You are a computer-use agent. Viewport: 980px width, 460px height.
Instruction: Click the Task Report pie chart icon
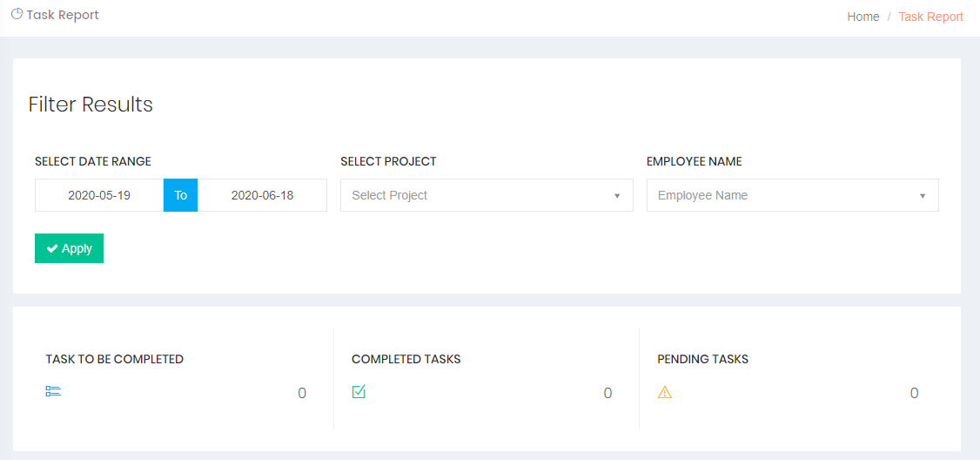(x=17, y=14)
